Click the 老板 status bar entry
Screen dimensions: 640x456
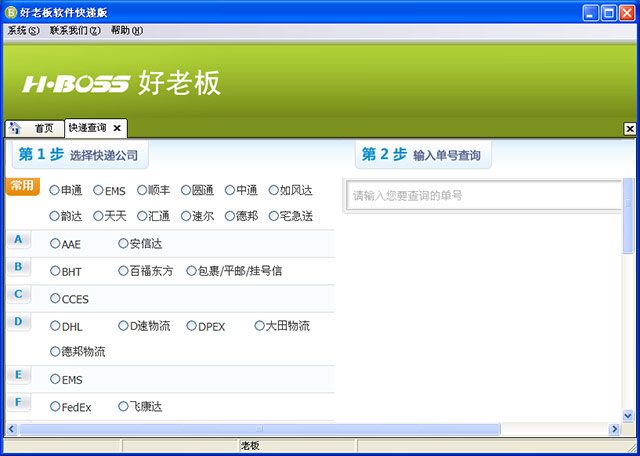[x=250, y=446]
